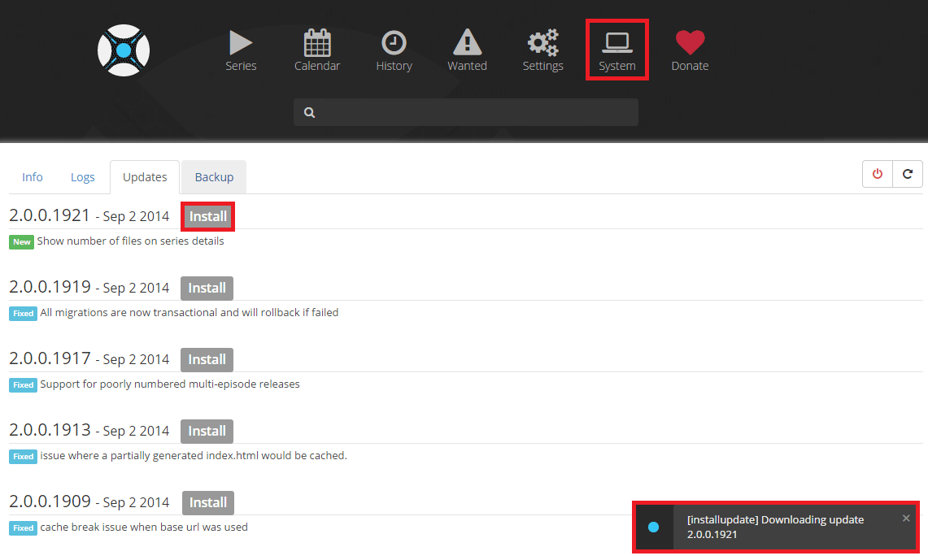Select the Updates tab
Viewport: 928px width, 560px height.
[145, 177]
